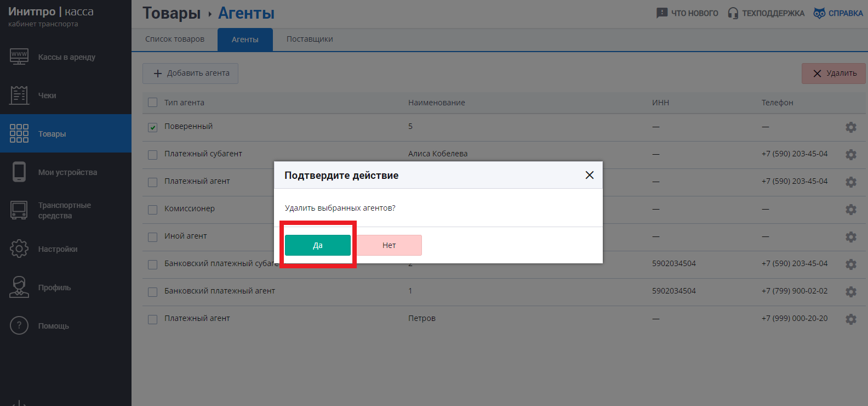This screenshot has width=868, height=406.
Task: Open the Помощь question mark icon
Action: (x=19, y=325)
